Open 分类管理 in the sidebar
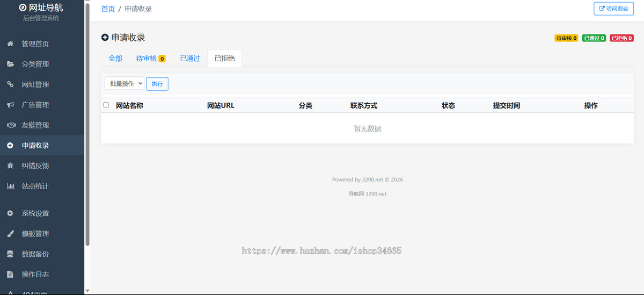The image size is (644, 295). pyautogui.click(x=42, y=64)
